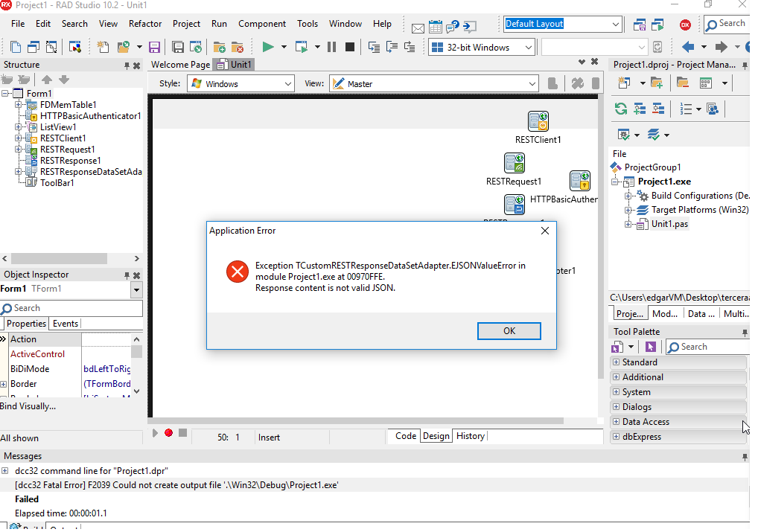Click the Open file folder icon
The image size is (758, 532).
click(124, 48)
